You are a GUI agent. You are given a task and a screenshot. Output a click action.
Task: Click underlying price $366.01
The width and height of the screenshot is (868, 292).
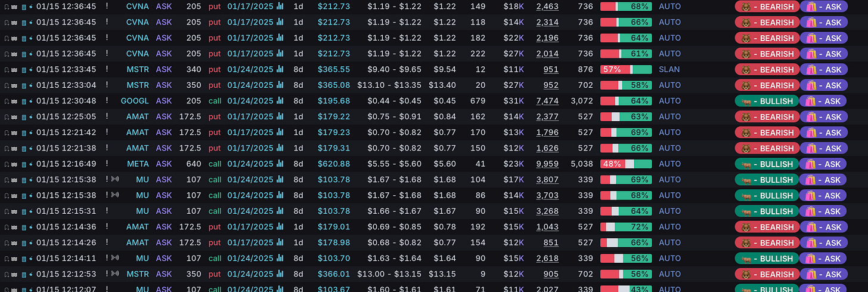click(x=334, y=274)
